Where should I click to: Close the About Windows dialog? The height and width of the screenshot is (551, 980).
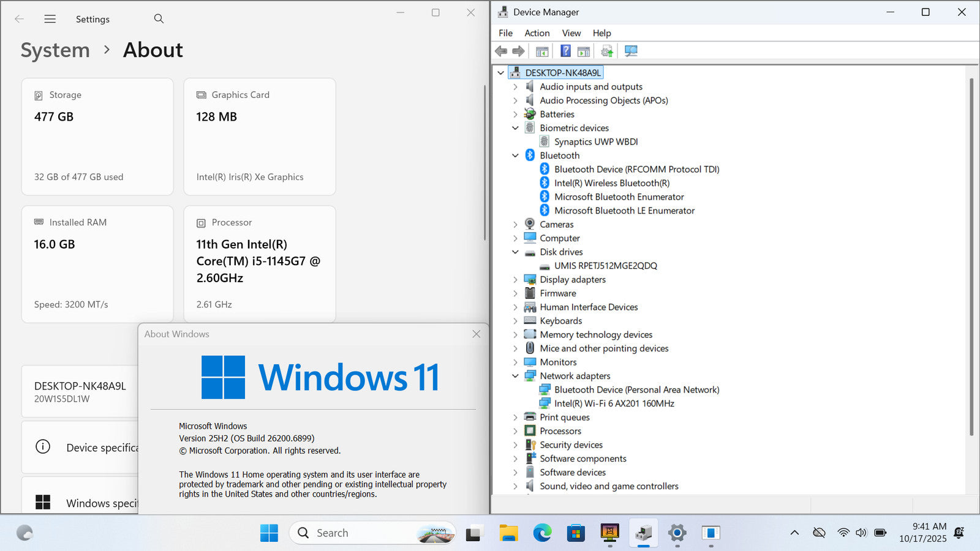click(x=476, y=334)
